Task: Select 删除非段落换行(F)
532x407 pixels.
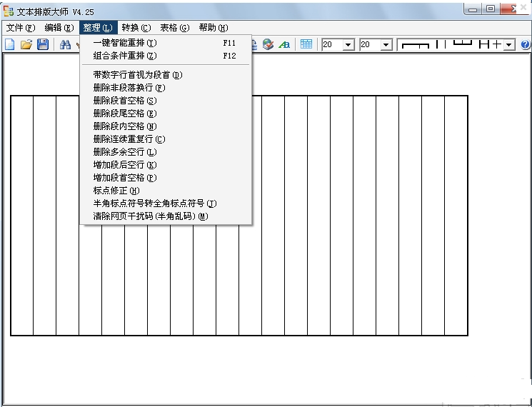Action: (166, 88)
